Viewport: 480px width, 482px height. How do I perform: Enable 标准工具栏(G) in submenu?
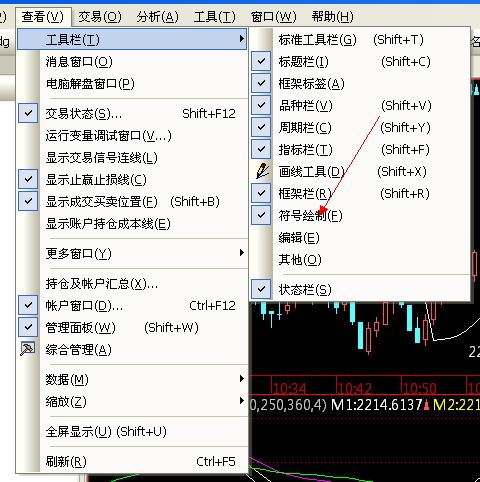click(360, 39)
